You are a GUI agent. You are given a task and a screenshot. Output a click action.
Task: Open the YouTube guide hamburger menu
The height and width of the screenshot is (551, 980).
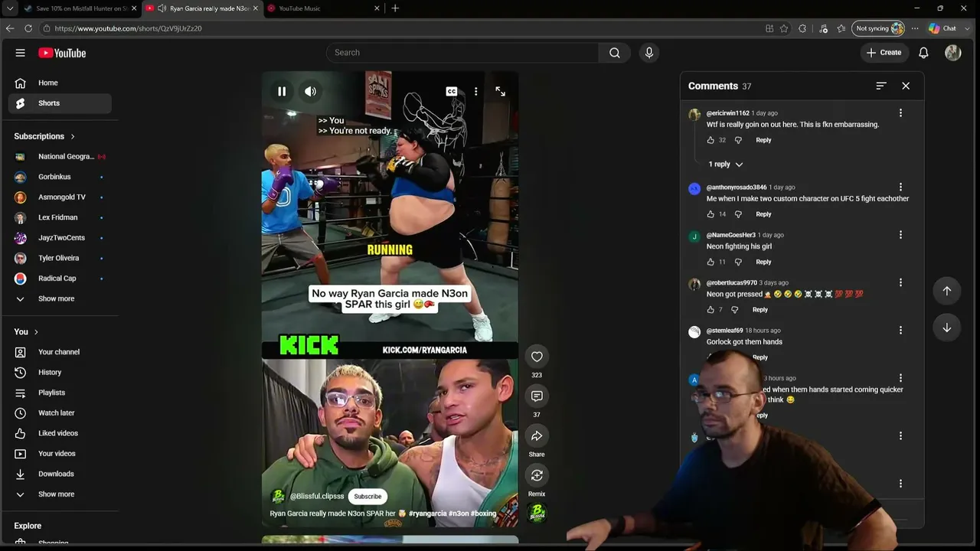(21, 53)
